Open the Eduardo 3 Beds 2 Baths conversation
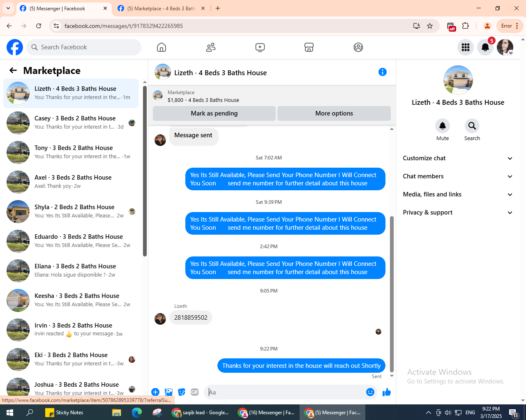Image resolution: width=526 pixels, height=420 pixels. point(71,241)
